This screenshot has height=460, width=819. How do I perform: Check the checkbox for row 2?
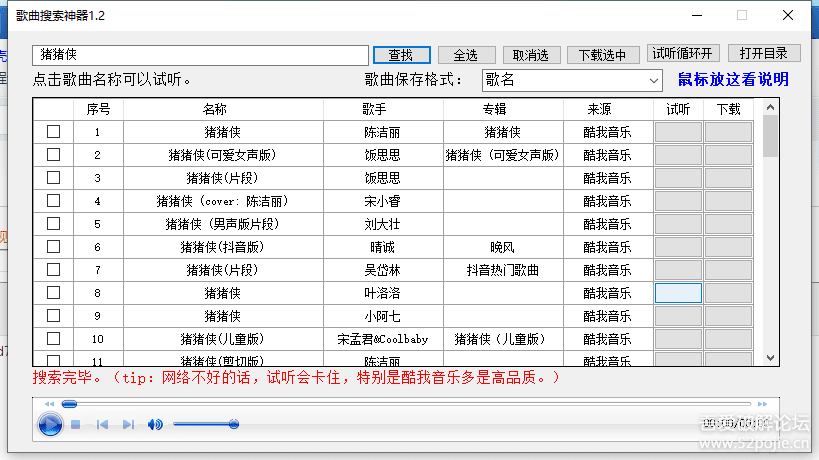tap(53, 155)
